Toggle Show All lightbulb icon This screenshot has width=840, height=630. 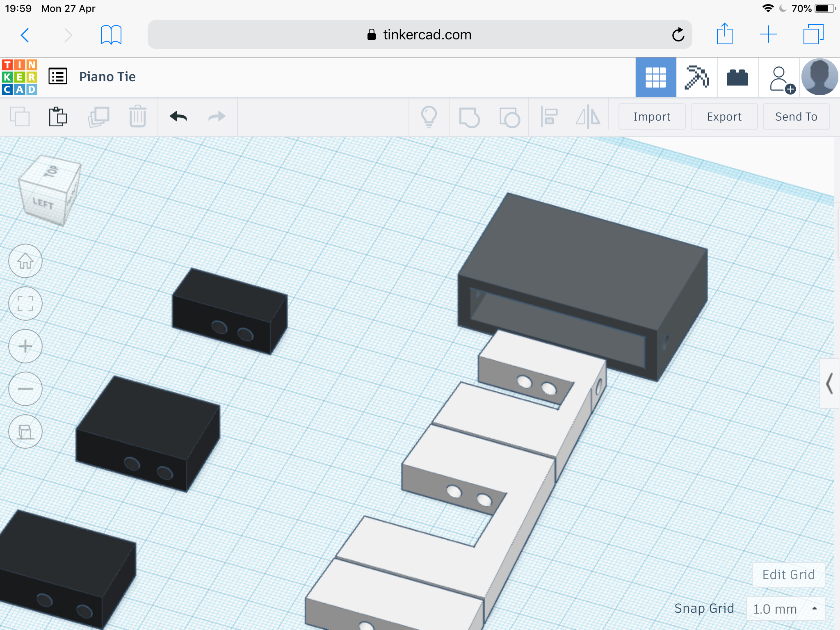(429, 117)
